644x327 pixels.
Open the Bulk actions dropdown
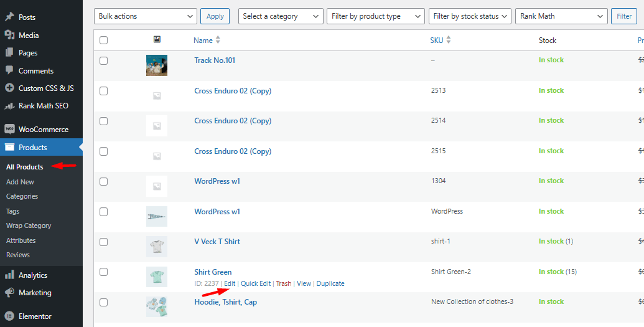pos(145,16)
